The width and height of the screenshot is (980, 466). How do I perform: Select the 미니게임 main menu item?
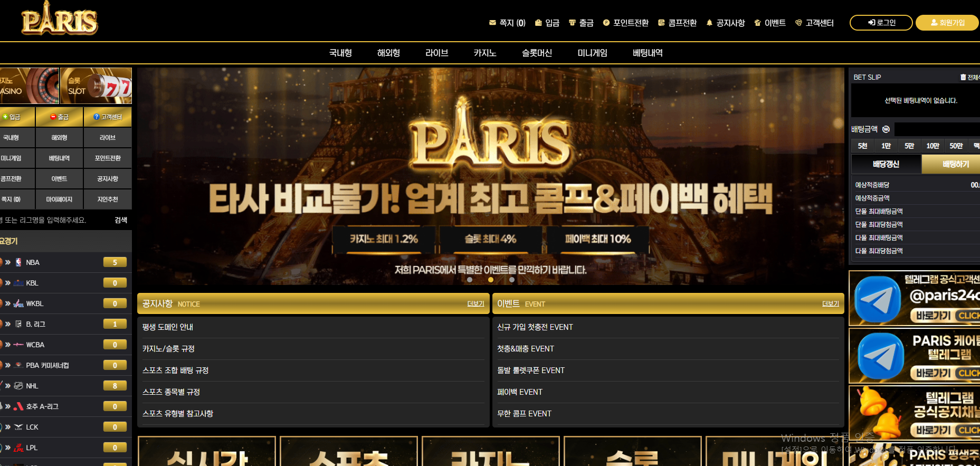(592, 53)
